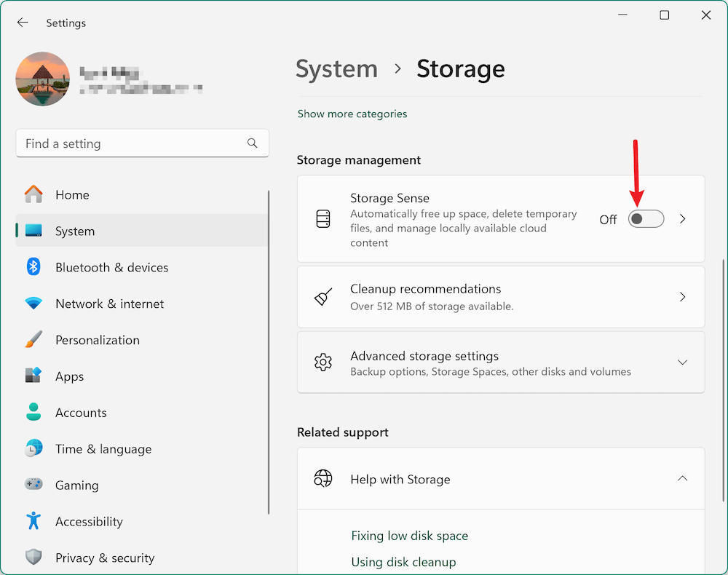Select Apps in the sidebar
Screen dimensions: 728x575
[x=33, y=376]
